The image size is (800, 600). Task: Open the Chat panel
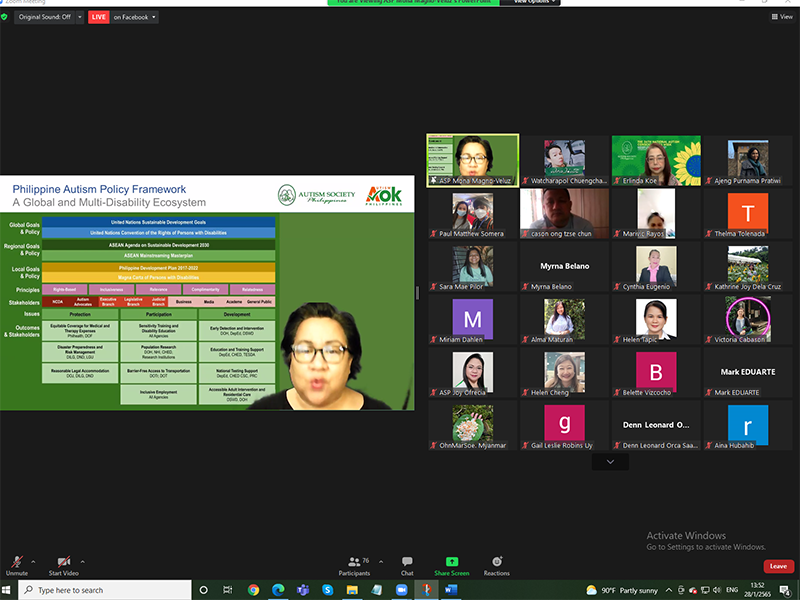407,566
